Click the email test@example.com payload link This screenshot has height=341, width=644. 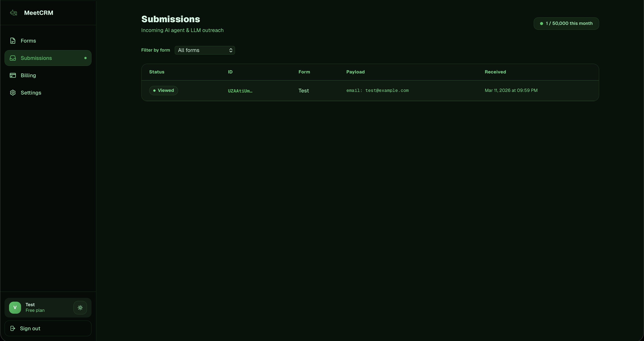tap(378, 90)
